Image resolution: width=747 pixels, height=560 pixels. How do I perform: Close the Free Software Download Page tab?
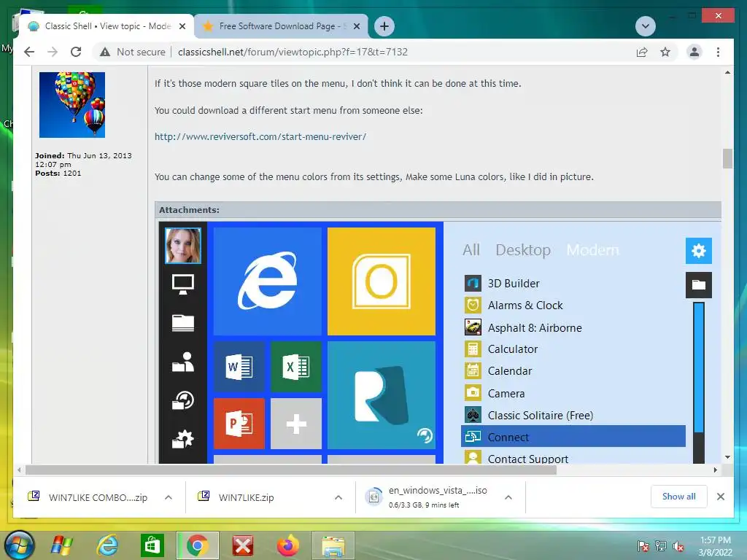[x=356, y=26]
